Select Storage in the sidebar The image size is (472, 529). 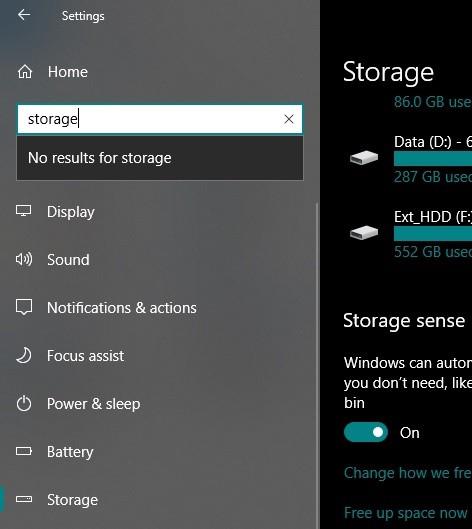(72, 500)
